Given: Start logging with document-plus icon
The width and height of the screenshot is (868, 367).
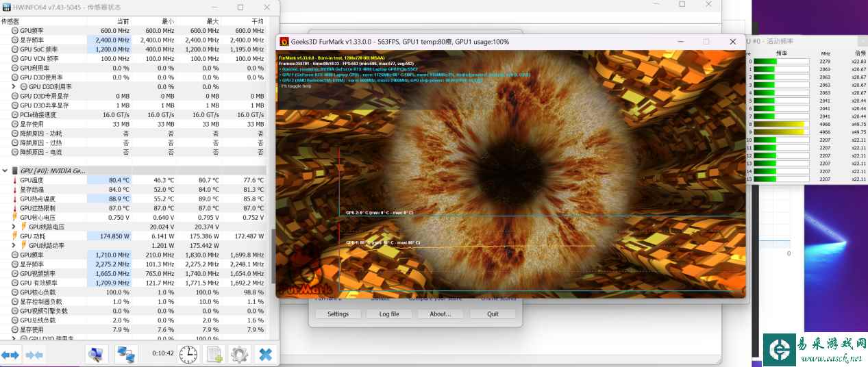Looking at the screenshot, I should [214, 354].
